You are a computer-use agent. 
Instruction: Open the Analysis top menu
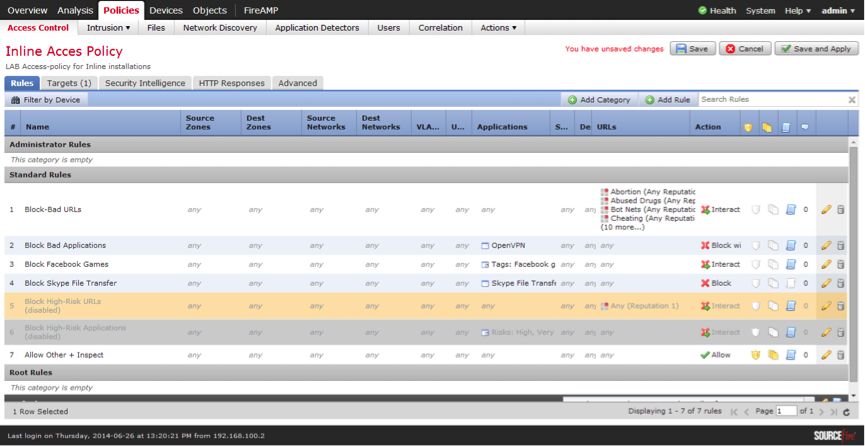point(76,10)
